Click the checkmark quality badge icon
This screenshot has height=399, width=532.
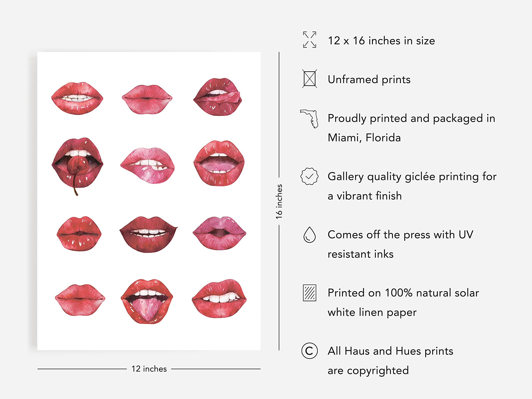point(309,176)
